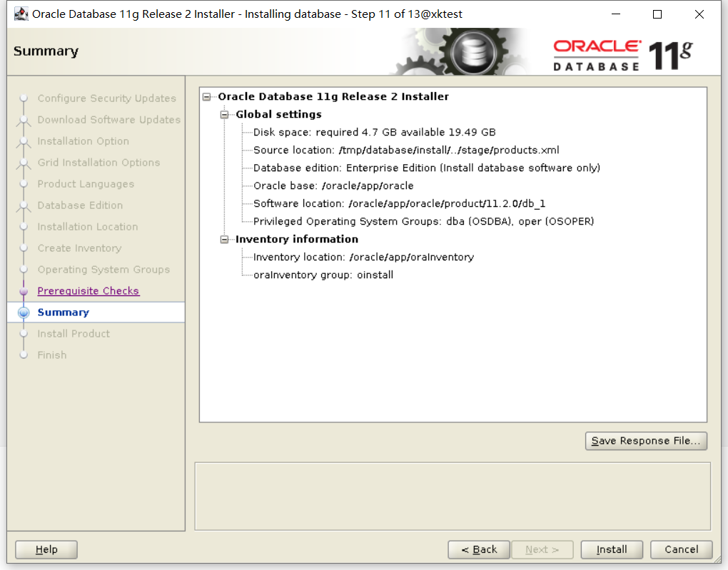
Task: Close the installer window
Action: (x=699, y=14)
